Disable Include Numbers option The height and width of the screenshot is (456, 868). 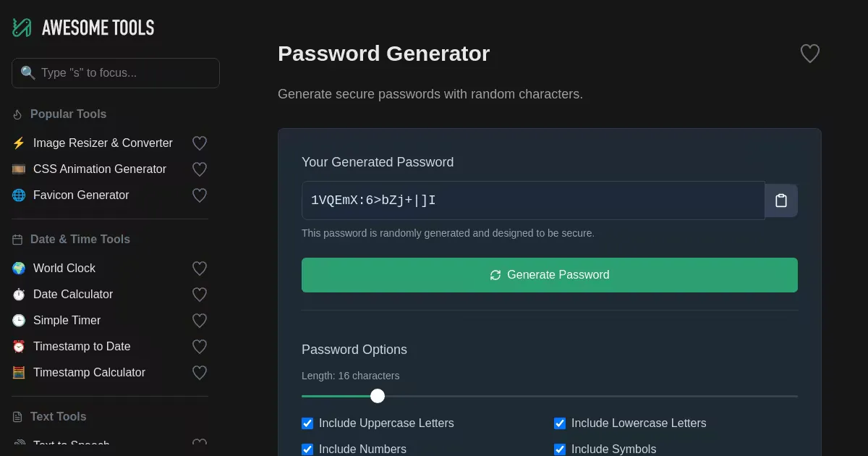click(307, 449)
